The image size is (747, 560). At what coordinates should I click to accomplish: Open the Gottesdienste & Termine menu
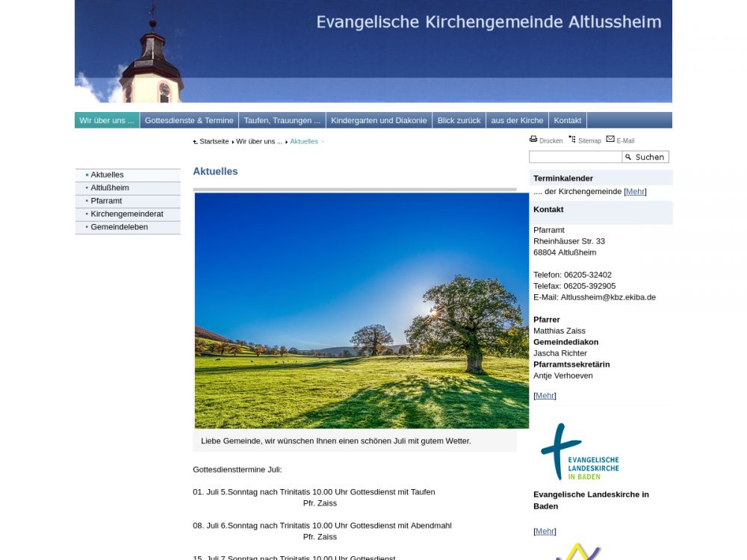click(x=189, y=120)
